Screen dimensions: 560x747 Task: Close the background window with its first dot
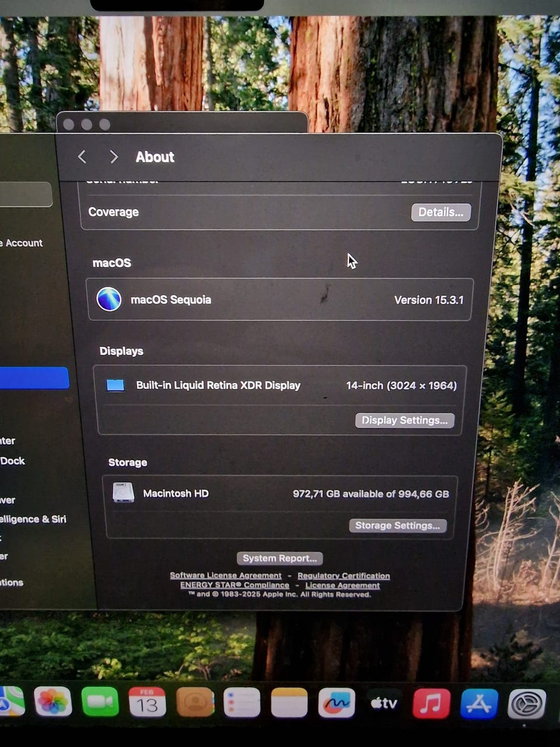click(68, 124)
